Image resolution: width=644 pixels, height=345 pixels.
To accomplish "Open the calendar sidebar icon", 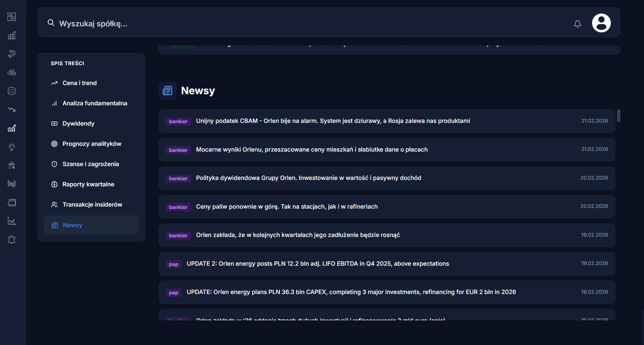I will coord(12,203).
